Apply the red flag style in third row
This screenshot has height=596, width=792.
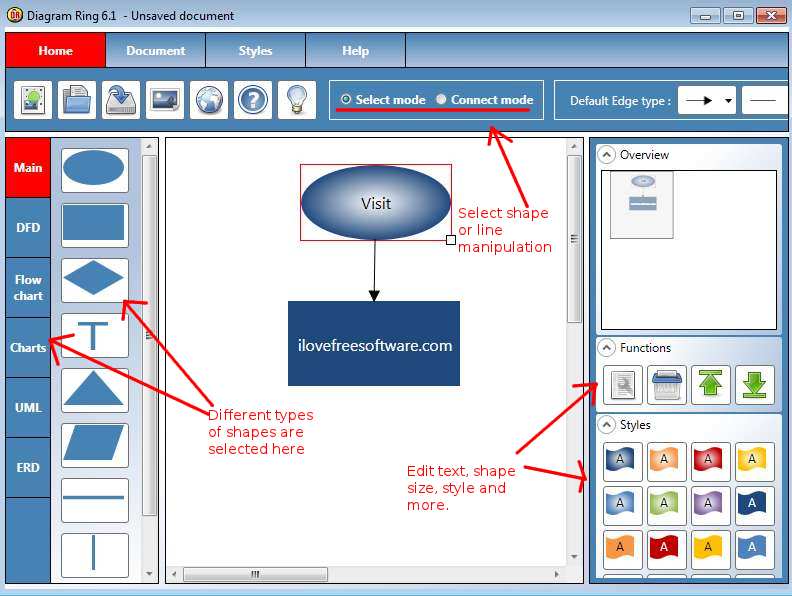tap(666, 550)
